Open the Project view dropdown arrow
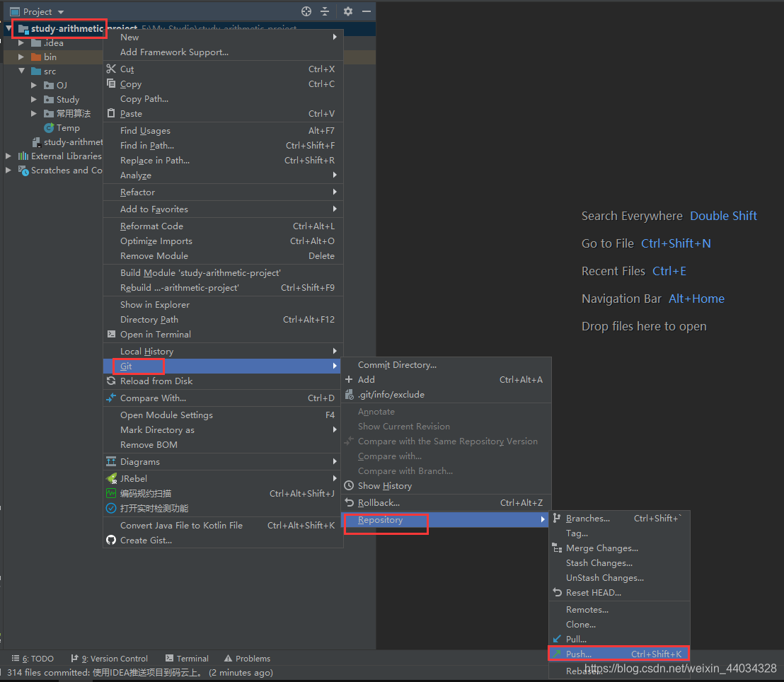The height and width of the screenshot is (682, 784). click(61, 11)
